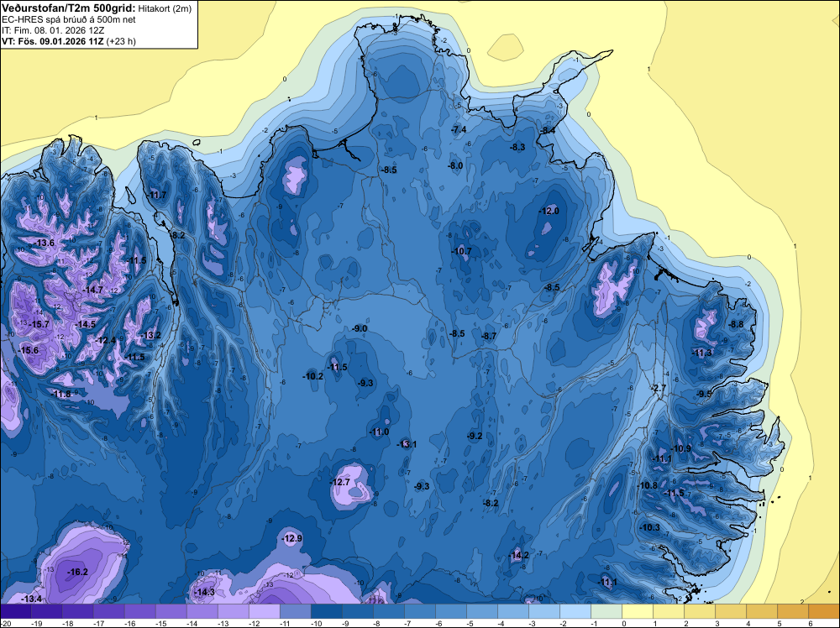The image size is (840, 628).
Task: Click the -11.8 temperature label
Action: pos(60,394)
